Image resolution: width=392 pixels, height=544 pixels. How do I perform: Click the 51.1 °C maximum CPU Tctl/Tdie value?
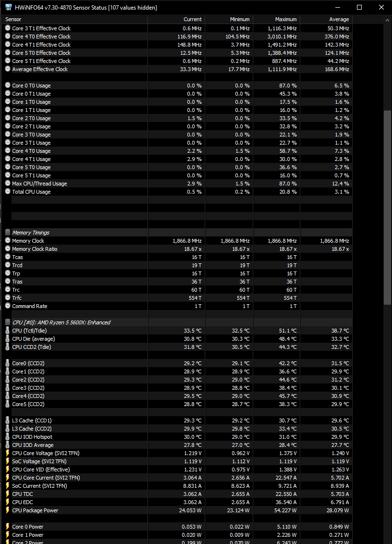click(x=288, y=330)
